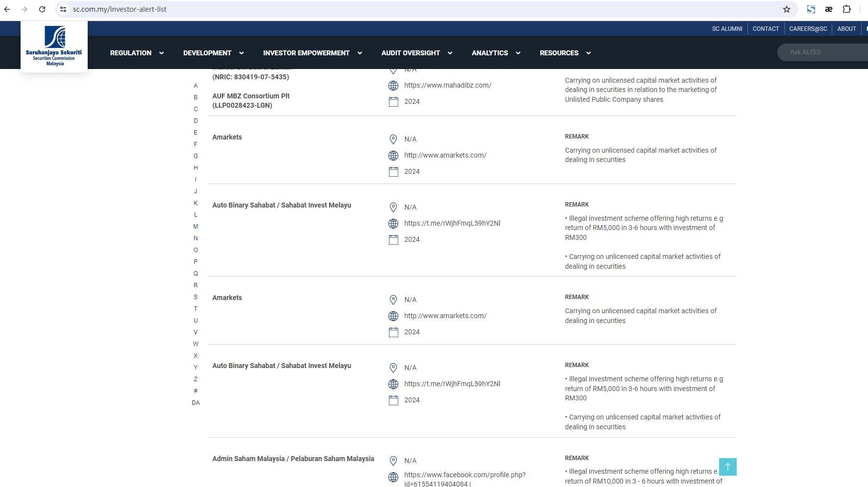Click globe icon beside amarkets.com first entry
Screen dimensions: 868x487
click(x=393, y=156)
